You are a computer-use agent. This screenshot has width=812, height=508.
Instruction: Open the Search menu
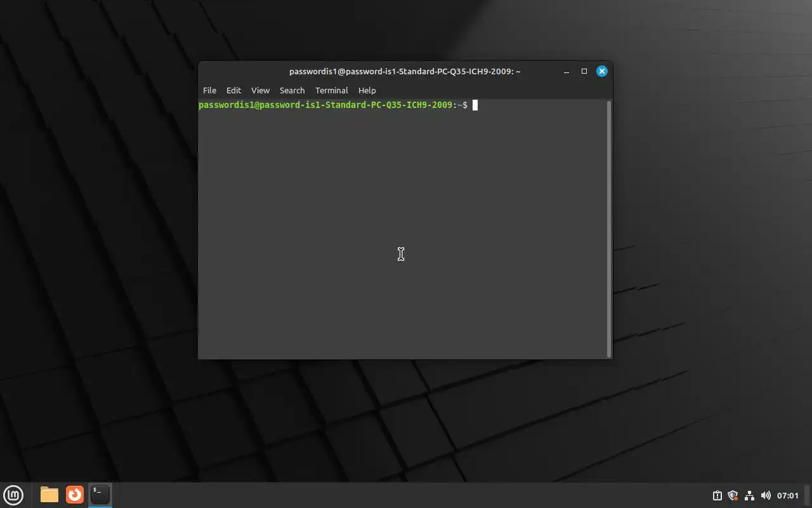(x=292, y=90)
